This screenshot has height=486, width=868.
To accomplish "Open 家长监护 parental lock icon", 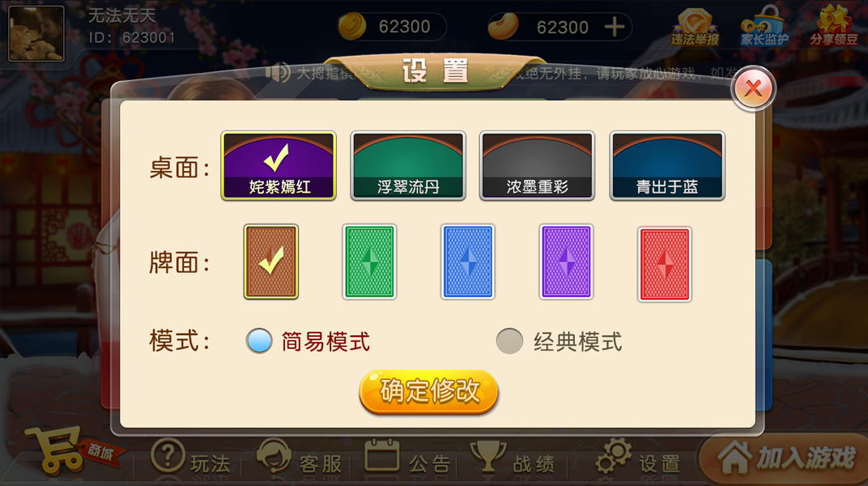I will (x=764, y=27).
